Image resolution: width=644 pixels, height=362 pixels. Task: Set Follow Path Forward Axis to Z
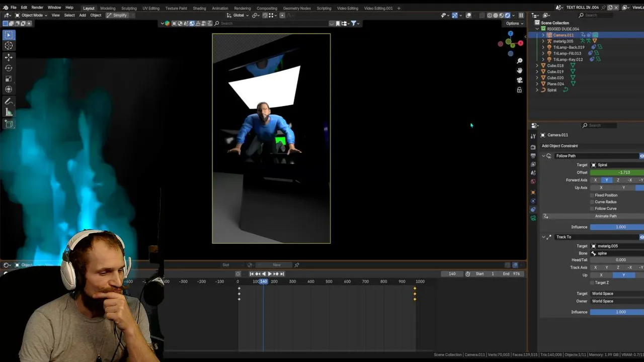pyautogui.click(x=618, y=180)
